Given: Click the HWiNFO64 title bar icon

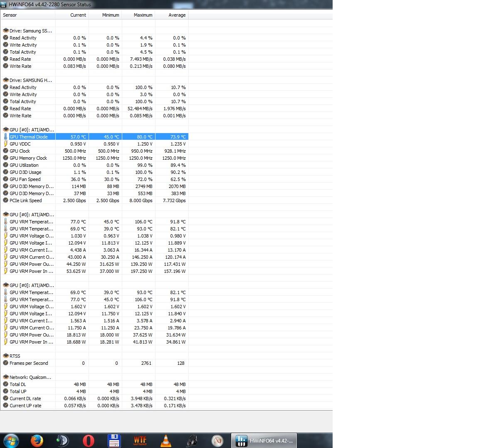Looking at the screenshot, I should coord(3,4).
